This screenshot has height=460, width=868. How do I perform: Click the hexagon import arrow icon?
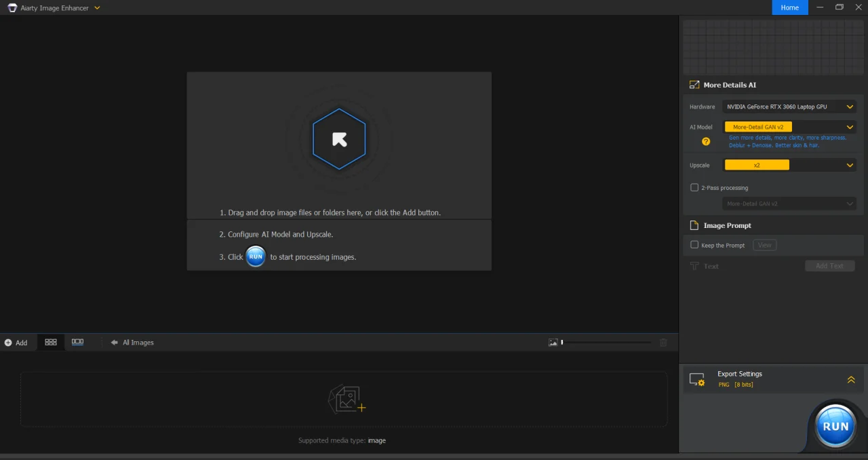coord(339,139)
